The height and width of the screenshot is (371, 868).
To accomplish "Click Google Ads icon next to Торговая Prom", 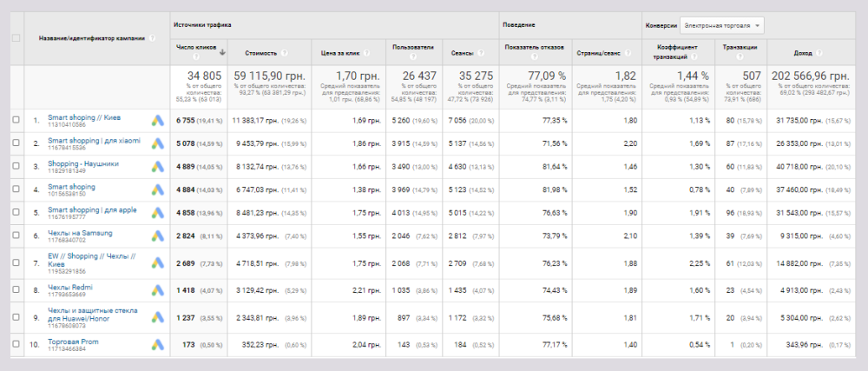I will coord(158,346).
